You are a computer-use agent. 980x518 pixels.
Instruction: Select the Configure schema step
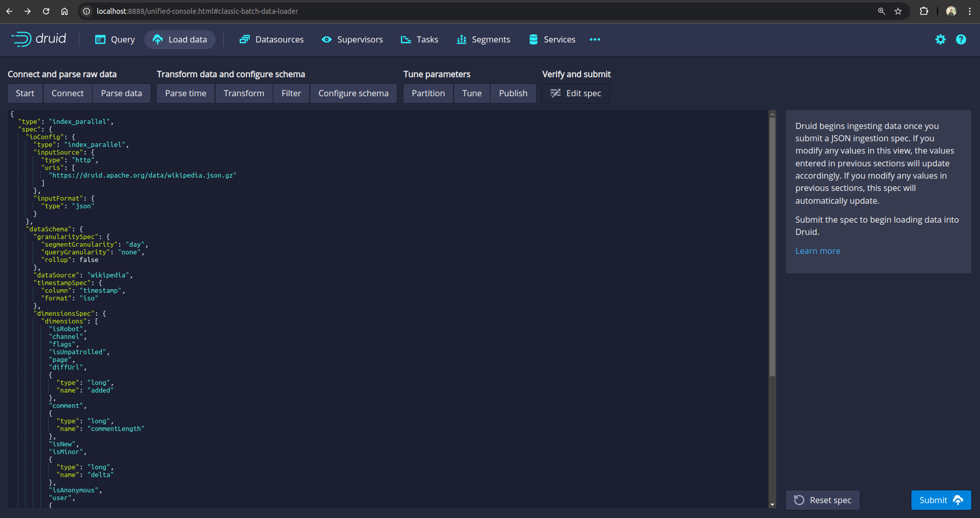[x=353, y=93]
